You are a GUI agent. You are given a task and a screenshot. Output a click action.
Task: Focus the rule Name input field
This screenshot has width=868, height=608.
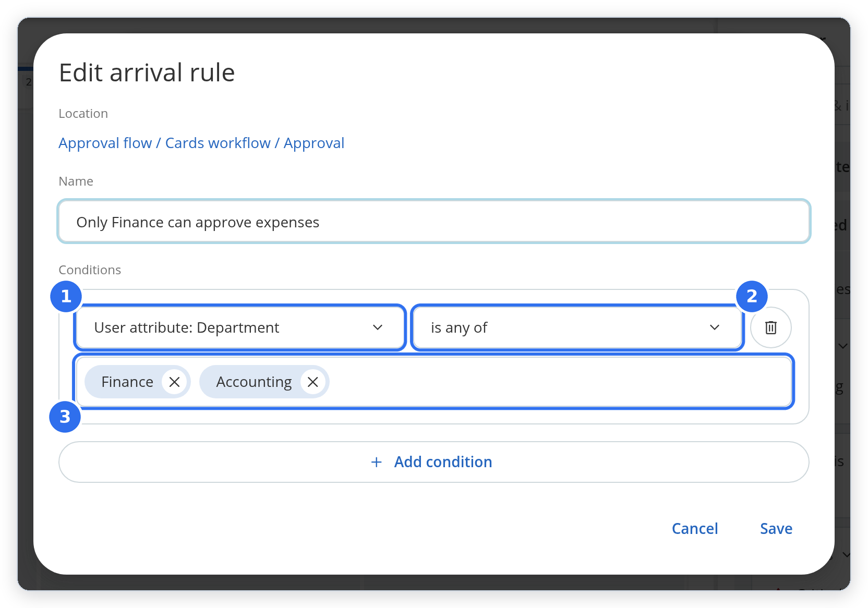click(x=433, y=222)
